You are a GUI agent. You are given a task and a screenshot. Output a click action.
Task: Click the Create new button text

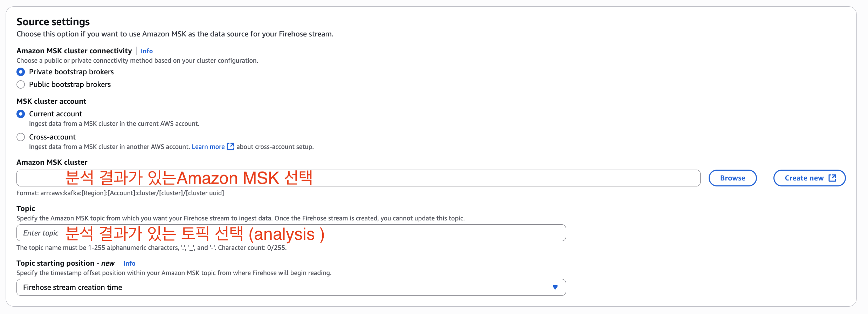tap(804, 178)
